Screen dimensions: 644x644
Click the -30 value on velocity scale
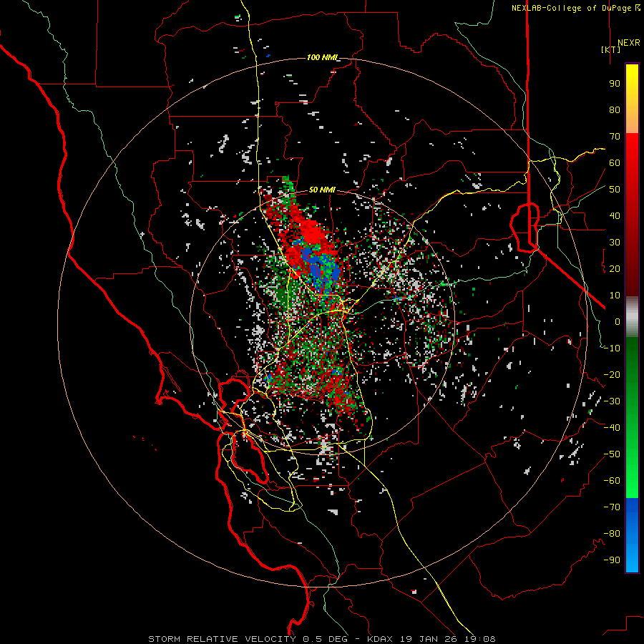[612, 401]
